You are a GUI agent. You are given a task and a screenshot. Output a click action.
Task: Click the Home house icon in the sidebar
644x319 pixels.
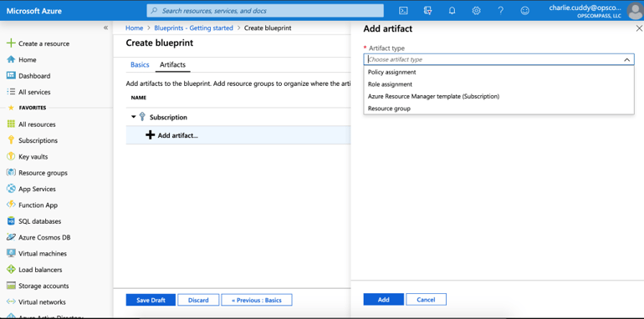(x=11, y=59)
